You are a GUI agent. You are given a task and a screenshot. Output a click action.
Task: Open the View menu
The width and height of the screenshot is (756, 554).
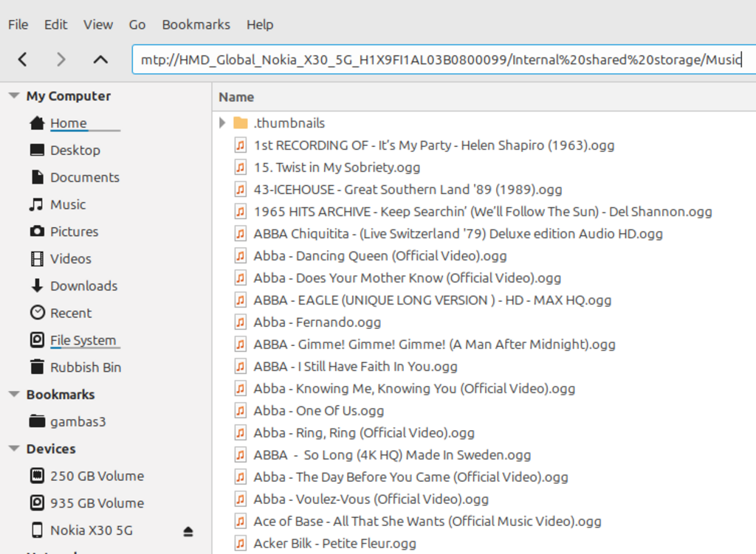tap(98, 24)
